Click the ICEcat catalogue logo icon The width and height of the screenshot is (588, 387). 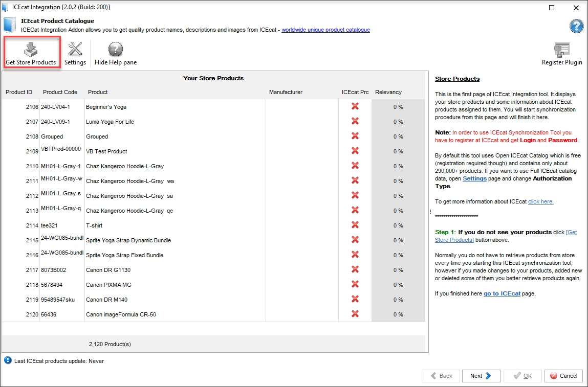(x=10, y=25)
